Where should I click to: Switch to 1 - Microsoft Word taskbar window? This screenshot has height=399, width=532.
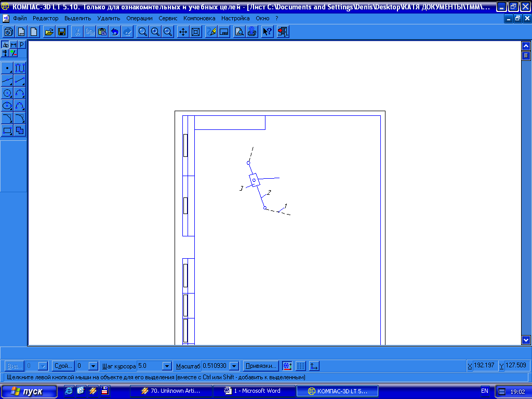tap(254, 391)
